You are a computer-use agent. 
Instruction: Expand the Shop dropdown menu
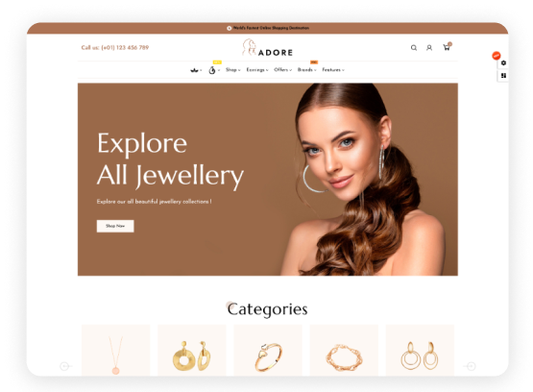pos(232,70)
